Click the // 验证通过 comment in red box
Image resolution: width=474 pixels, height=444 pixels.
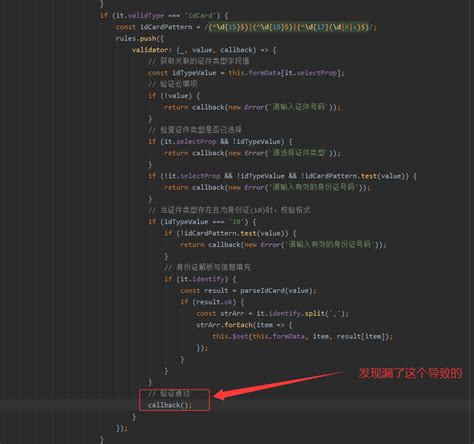pos(169,394)
